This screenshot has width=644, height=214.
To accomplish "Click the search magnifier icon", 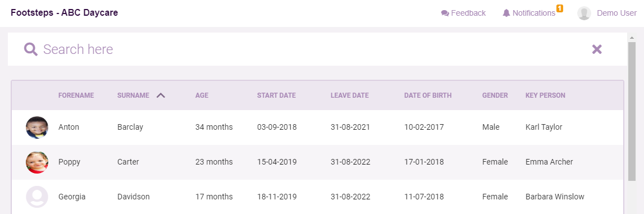I will coord(31,49).
